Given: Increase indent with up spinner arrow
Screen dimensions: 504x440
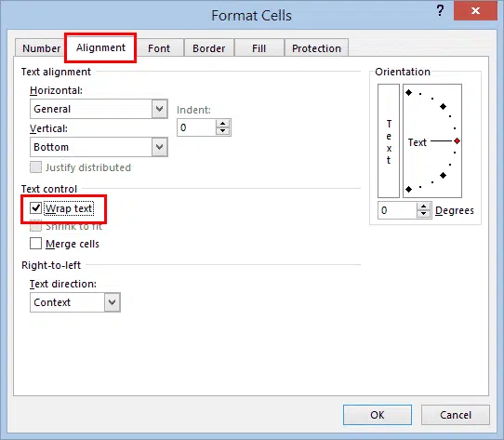Looking at the screenshot, I should pyautogui.click(x=223, y=124).
